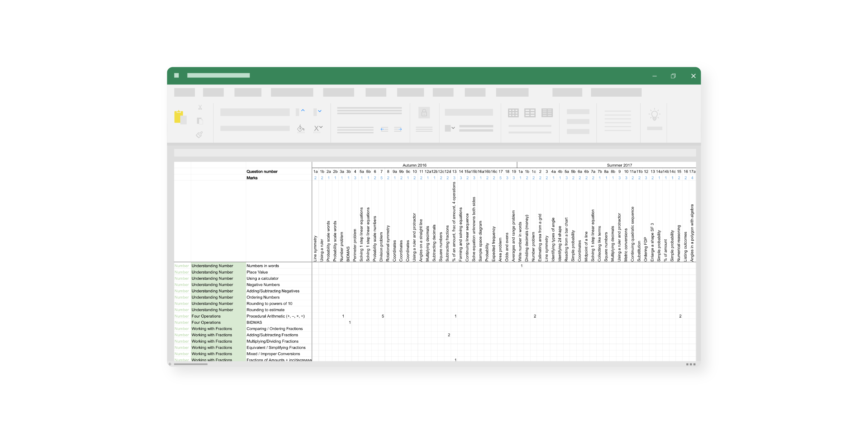Click the three-dot view options at bottom right
868x434 pixels.
(691, 364)
